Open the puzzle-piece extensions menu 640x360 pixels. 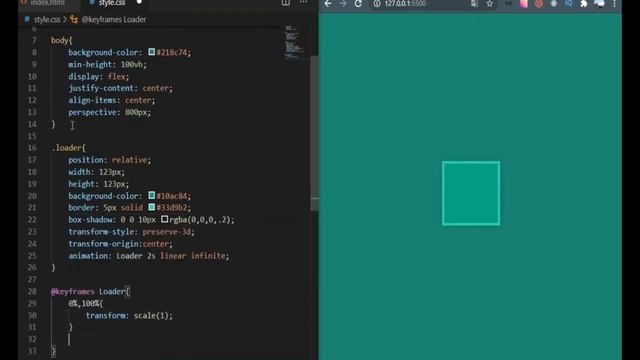point(584,4)
